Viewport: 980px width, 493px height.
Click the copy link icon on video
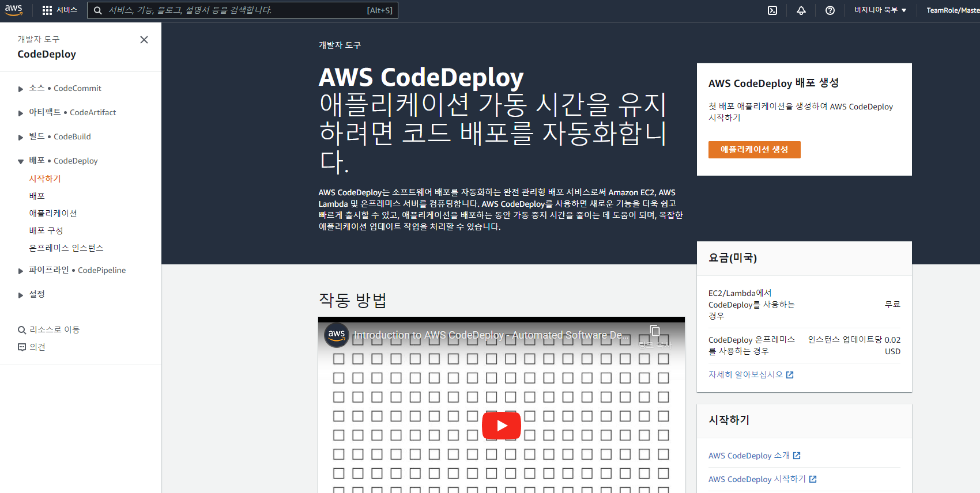click(x=655, y=331)
